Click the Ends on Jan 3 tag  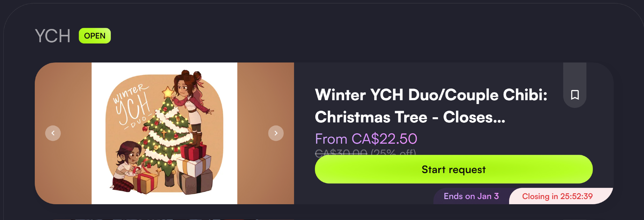471,196
